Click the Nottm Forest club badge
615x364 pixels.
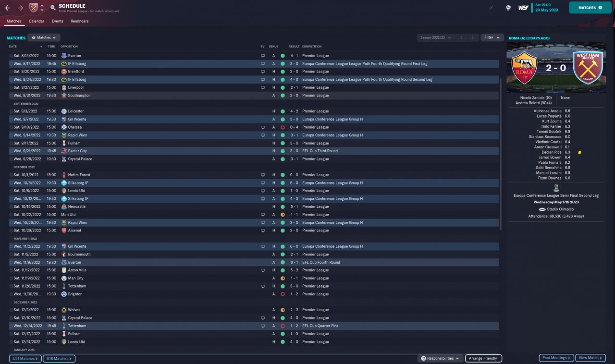point(64,175)
